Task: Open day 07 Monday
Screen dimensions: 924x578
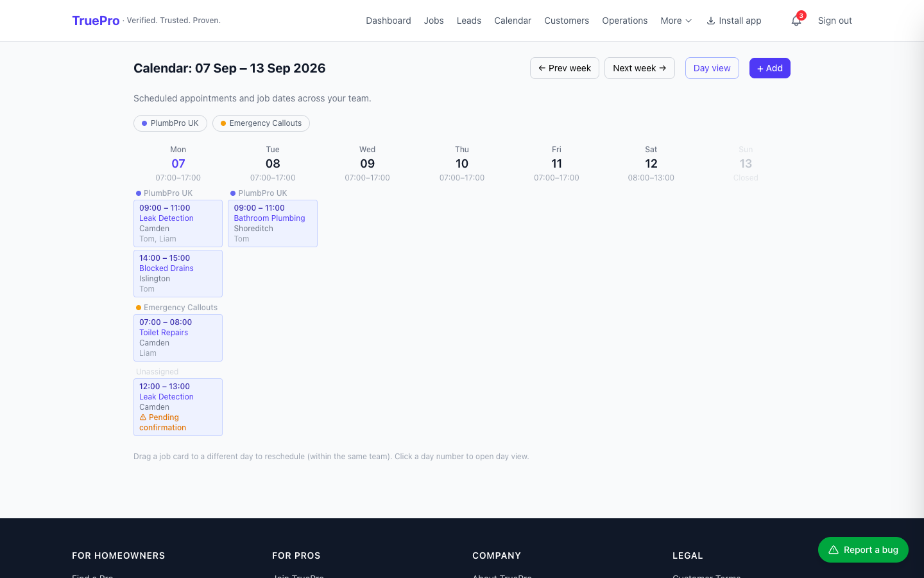Action: coord(178,164)
